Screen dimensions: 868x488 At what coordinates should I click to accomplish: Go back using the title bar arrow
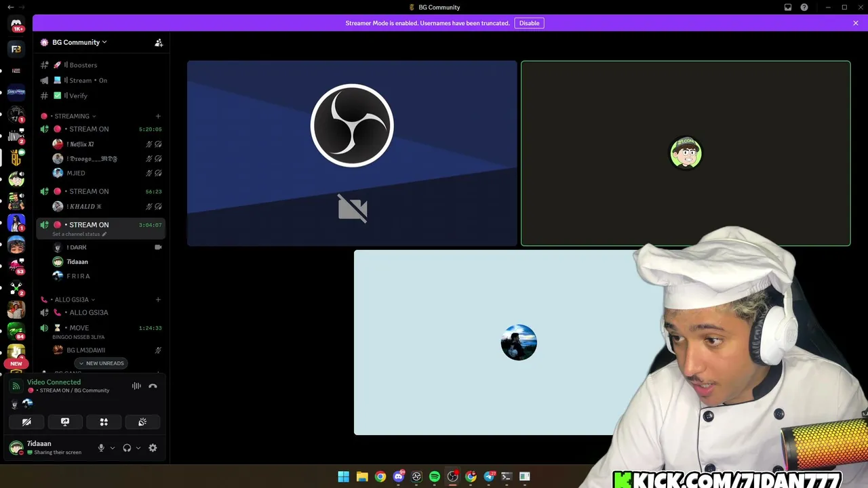[10, 7]
